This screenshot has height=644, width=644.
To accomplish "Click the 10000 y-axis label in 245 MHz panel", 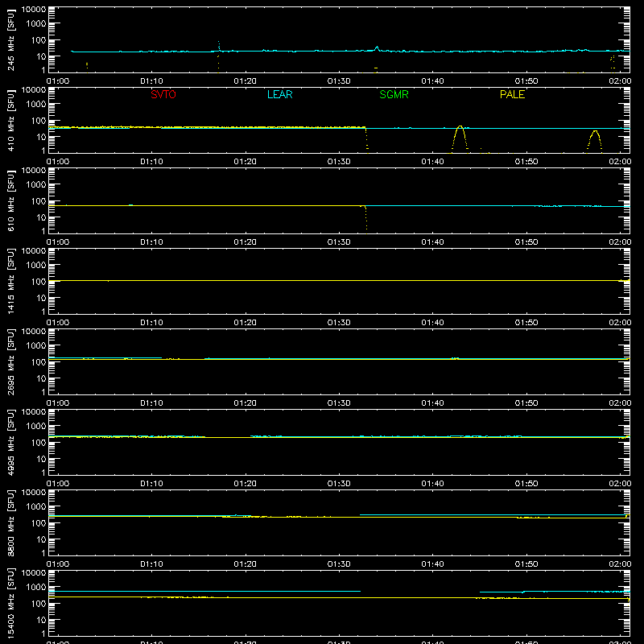I will 34,10.
